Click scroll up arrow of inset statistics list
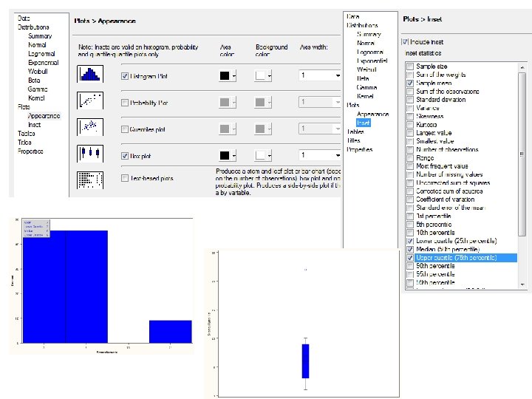The image size is (532, 399). 522,67
